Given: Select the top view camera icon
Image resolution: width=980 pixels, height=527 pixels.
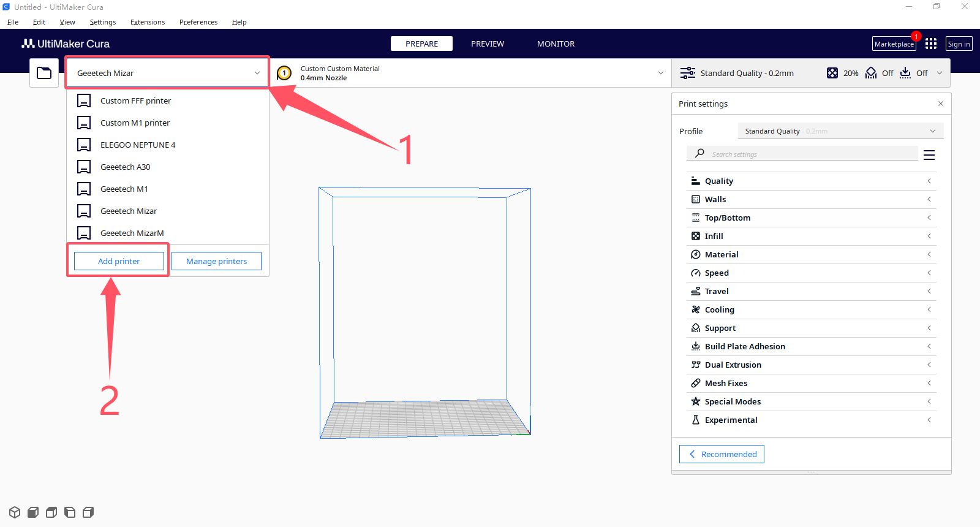Looking at the screenshot, I should [51, 512].
